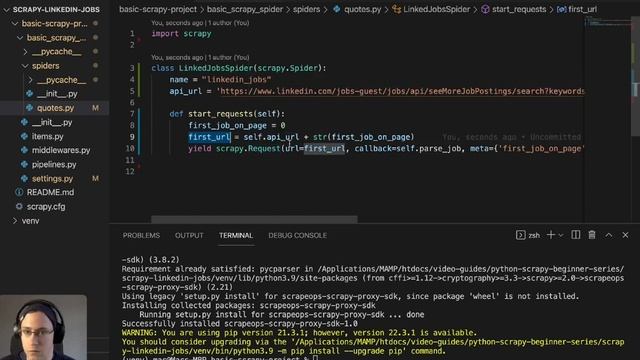Select the TERMINAL tab
640x360 pixels.
click(236, 236)
